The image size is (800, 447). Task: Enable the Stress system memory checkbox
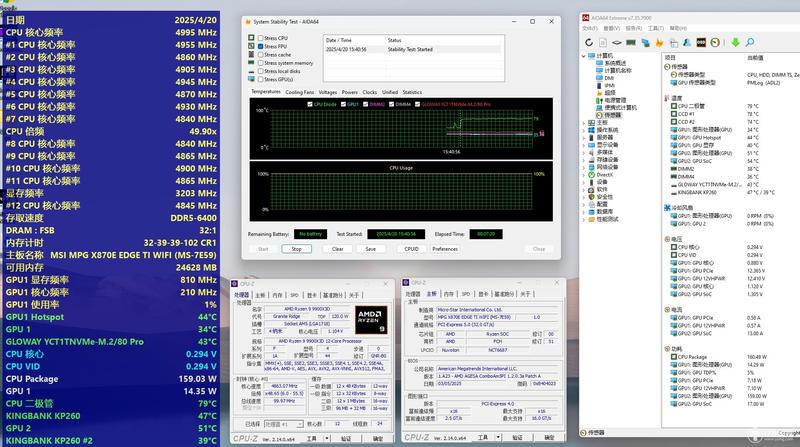[x=261, y=63]
